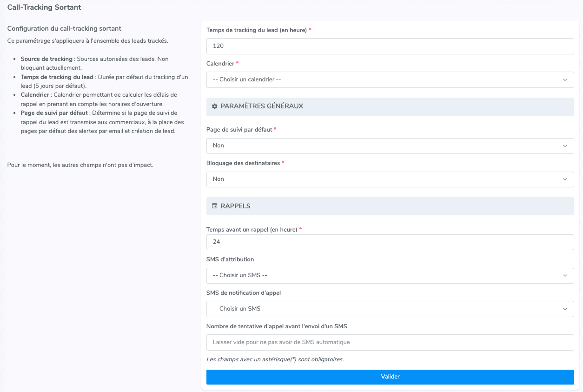This screenshot has height=392, width=583.
Task: Click the 'Temps de tracking du lead' field label
Action: 257,30
